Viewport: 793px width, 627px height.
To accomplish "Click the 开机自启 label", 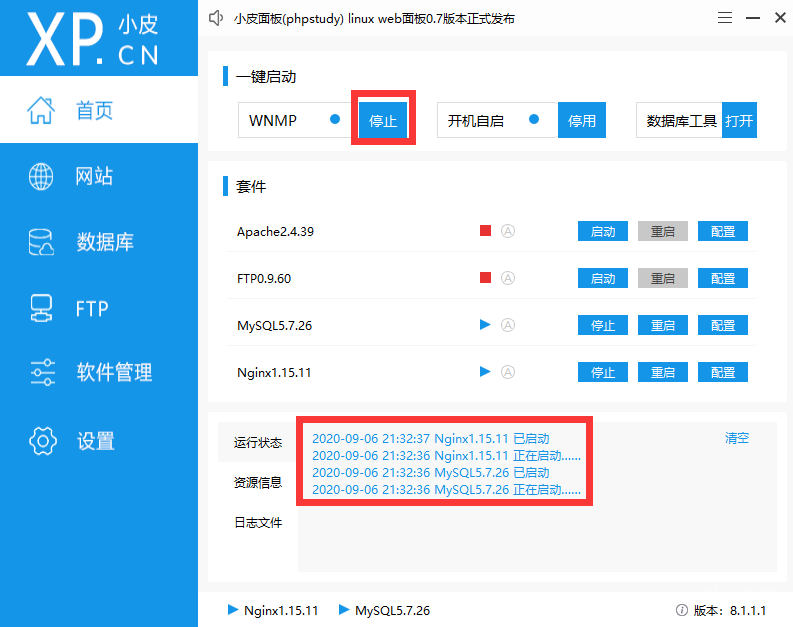I will coord(476,121).
